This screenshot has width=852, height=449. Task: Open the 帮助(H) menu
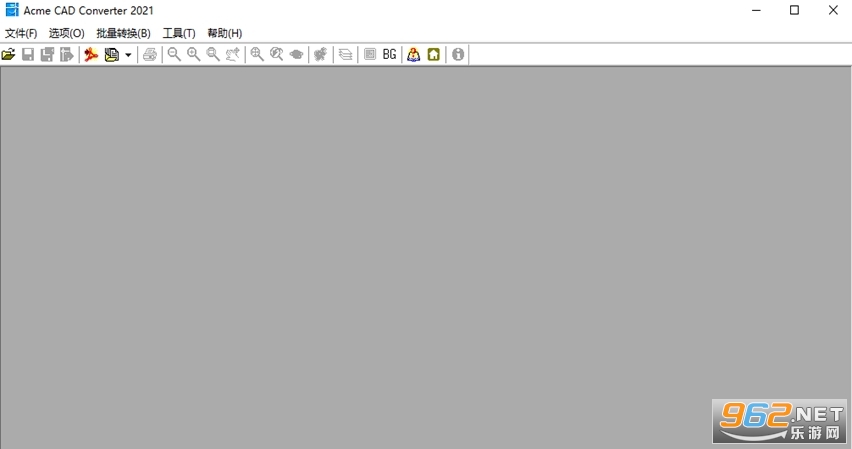tap(224, 33)
